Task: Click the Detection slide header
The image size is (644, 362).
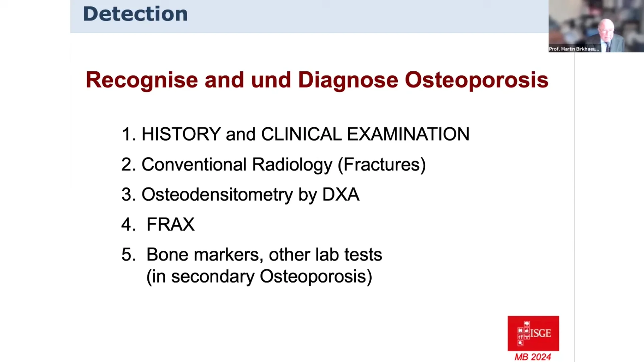Action: (x=135, y=14)
